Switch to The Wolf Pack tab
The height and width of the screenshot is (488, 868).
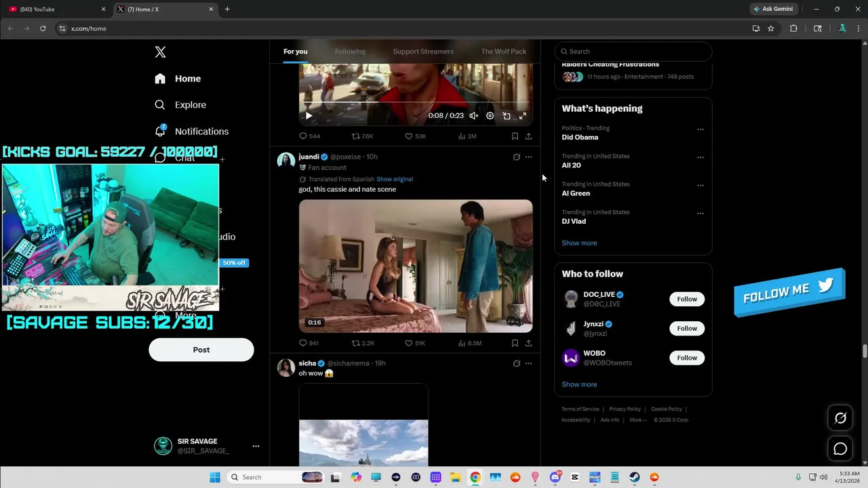[504, 52]
